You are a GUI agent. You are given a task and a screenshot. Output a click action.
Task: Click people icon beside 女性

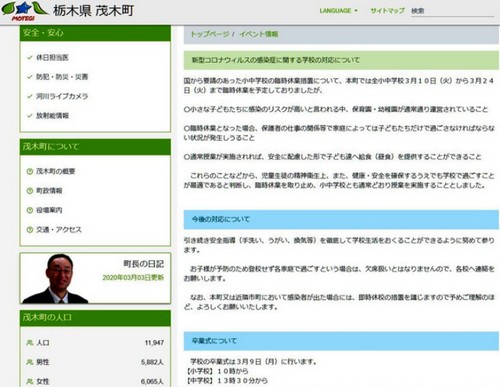coord(30,381)
